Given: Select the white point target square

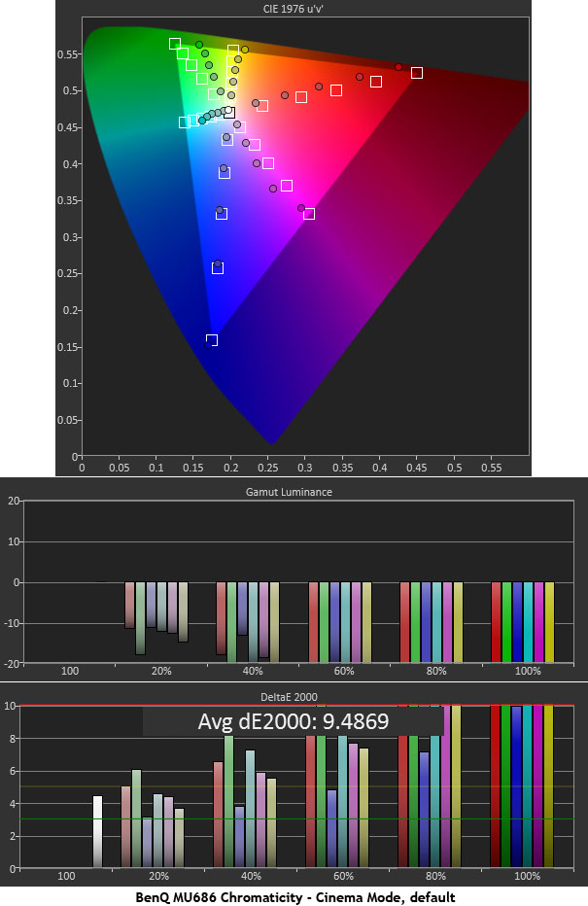Looking at the screenshot, I should point(229,113).
